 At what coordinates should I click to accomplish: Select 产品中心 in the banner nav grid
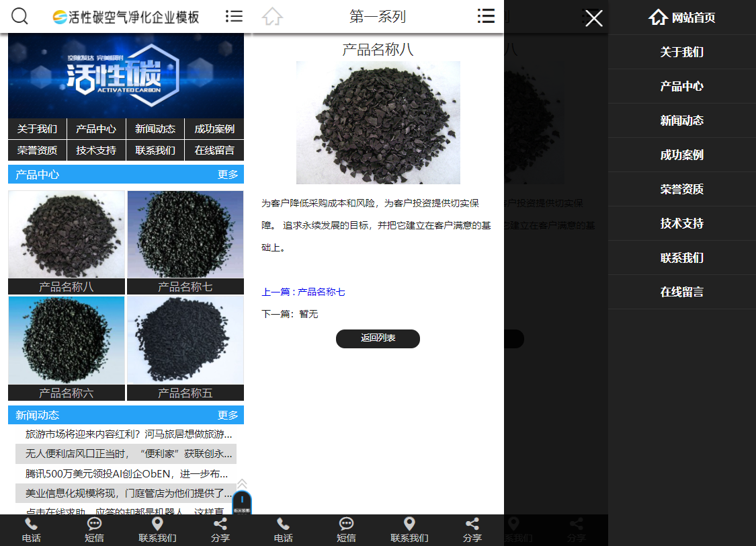point(96,129)
